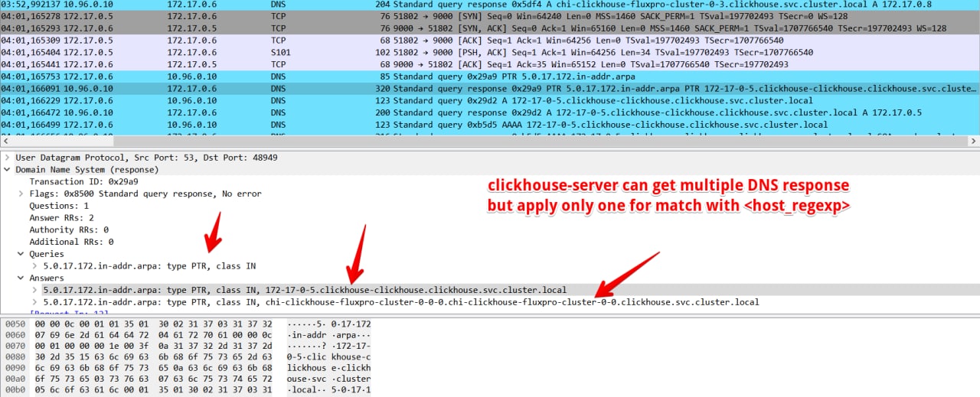The height and width of the screenshot is (397, 980).
Task: Click hex dump row at offset 0090
Action: tap(187, 368)
